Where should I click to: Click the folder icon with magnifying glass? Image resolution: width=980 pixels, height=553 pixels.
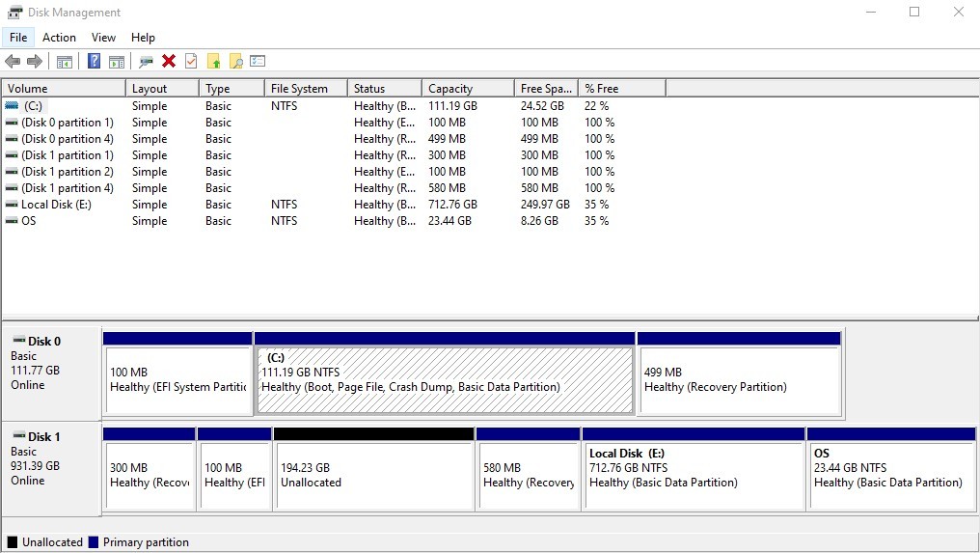(x=236, y=61)
